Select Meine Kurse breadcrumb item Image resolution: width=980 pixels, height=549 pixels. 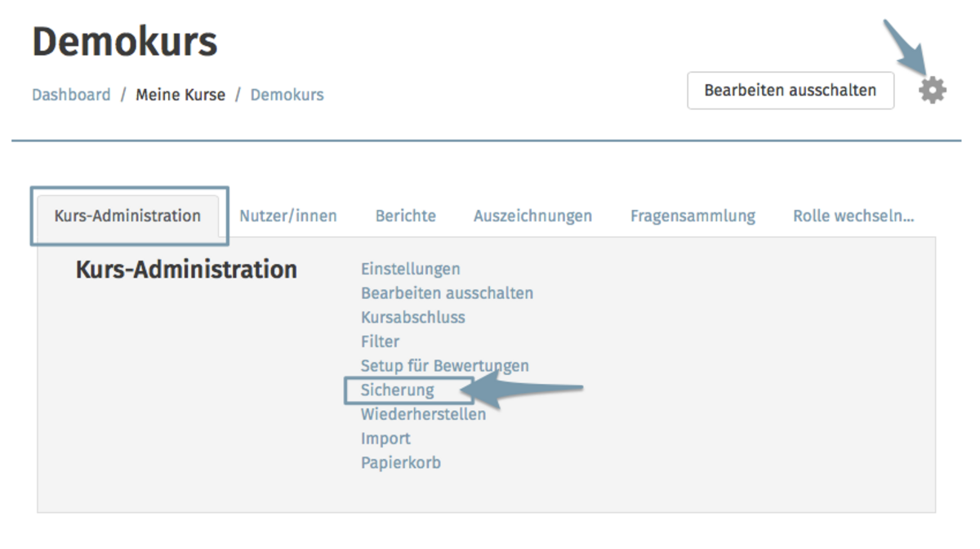click(x=180, y=95)
